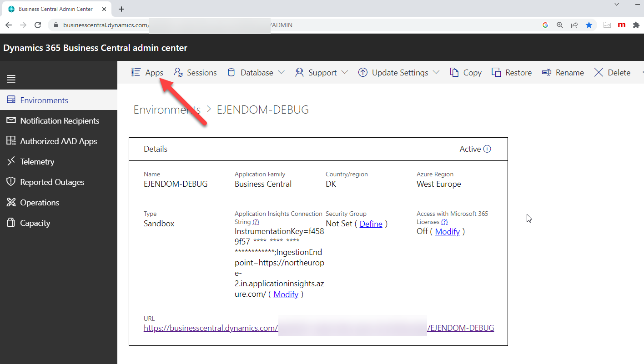Screen dimensions: 644x364
Task: Open Reported Outages page
Action: click(x=59, y=182)
